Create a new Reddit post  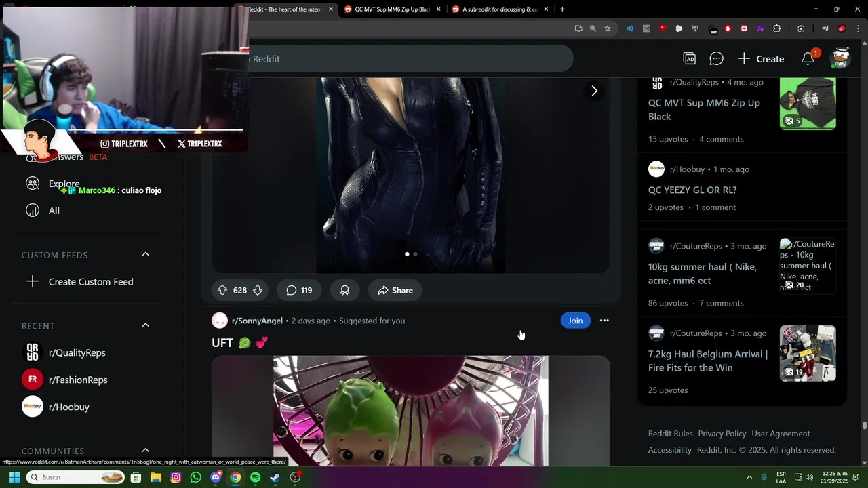pos(761,59)
